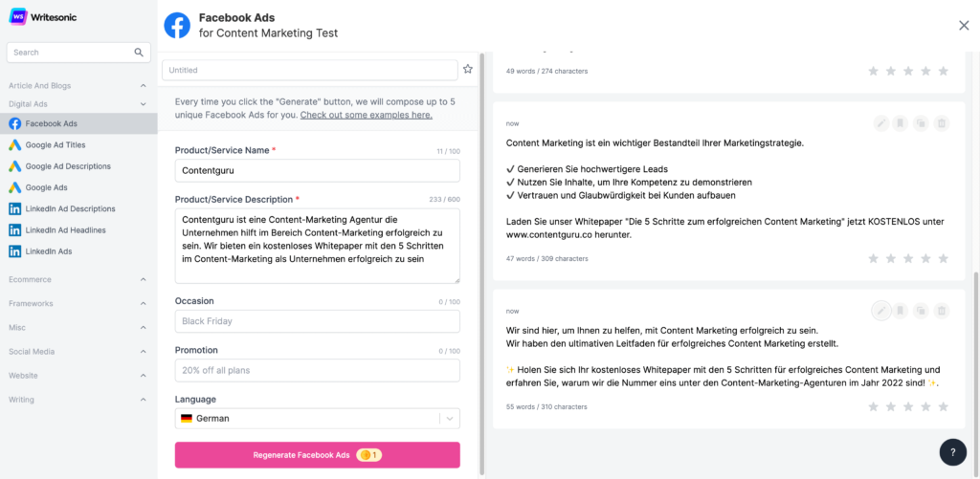Rate the 47-word ad five stars

(944, 258)
